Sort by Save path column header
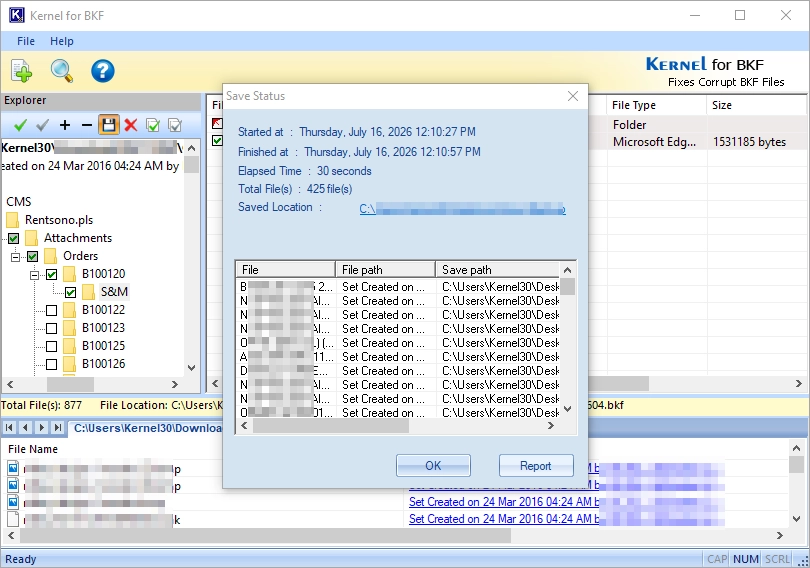Screen dimensions: 810x568 498,270
